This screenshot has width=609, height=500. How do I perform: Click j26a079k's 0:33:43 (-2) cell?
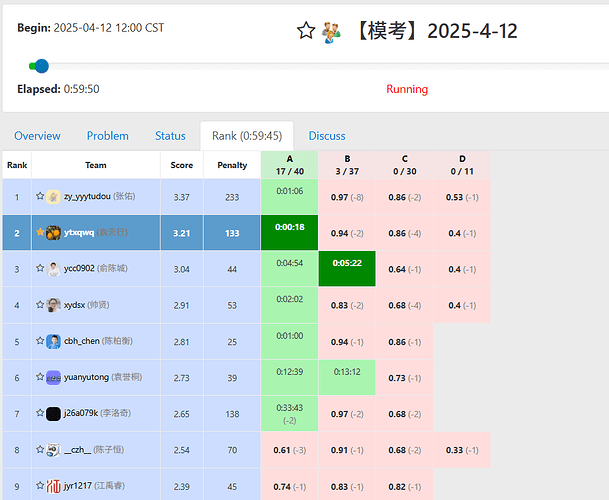click(x=290, y=414)
